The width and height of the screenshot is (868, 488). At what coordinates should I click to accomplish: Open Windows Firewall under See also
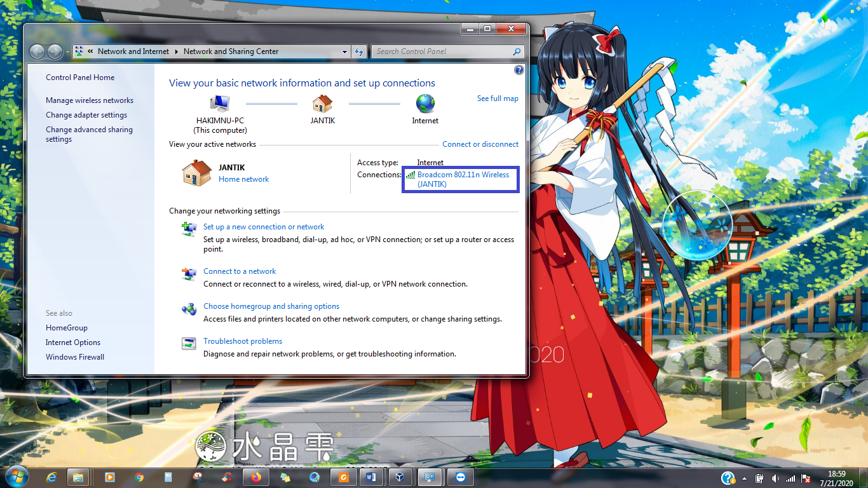point(75,357)
